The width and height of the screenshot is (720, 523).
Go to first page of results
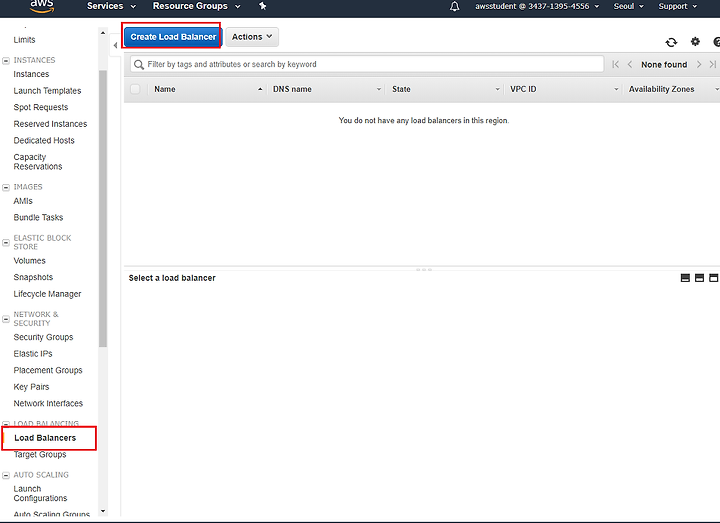click(615, 64)
